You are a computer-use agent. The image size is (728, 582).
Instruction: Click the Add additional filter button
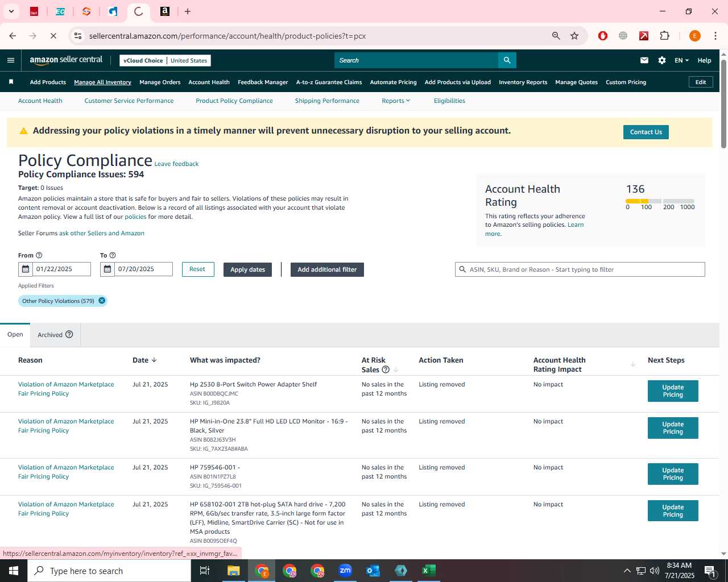327,269
